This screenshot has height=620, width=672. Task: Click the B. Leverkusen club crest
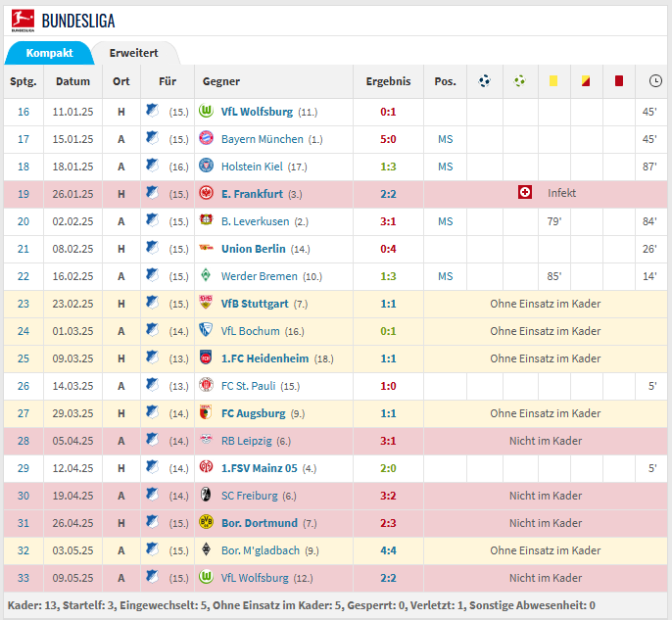pyautogui.click(x=206, y=220)
